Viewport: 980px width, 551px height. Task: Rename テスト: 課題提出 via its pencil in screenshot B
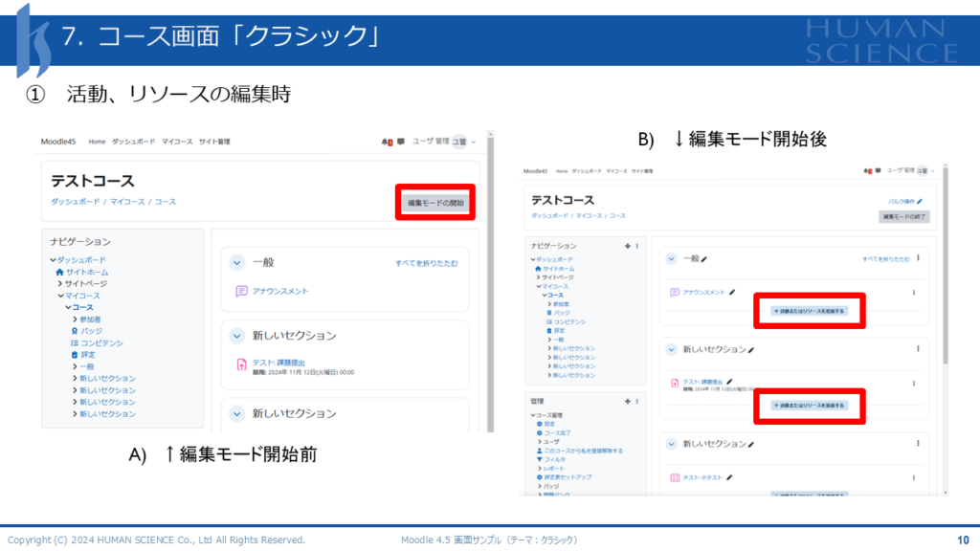coord(729,381)
